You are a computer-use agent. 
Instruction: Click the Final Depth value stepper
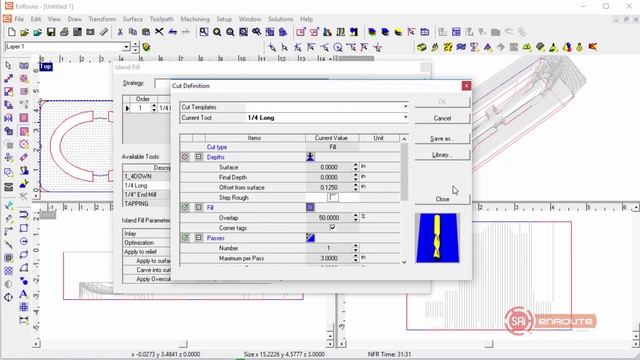pyautogui.click(x=356, y=177)
